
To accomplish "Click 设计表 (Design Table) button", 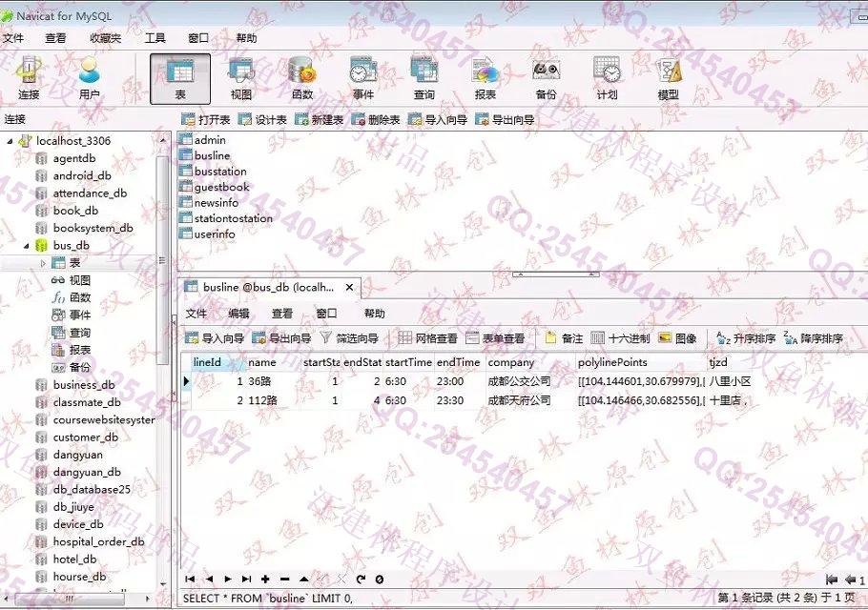I will 262,119.
